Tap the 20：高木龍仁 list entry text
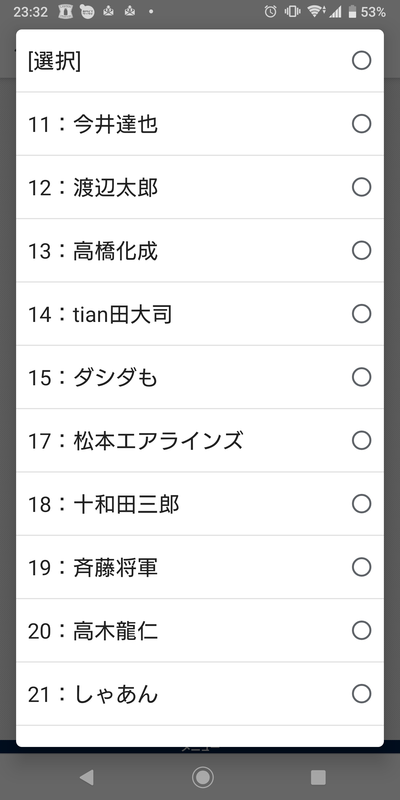Viewport: 400px width, 800px height. 93,631
